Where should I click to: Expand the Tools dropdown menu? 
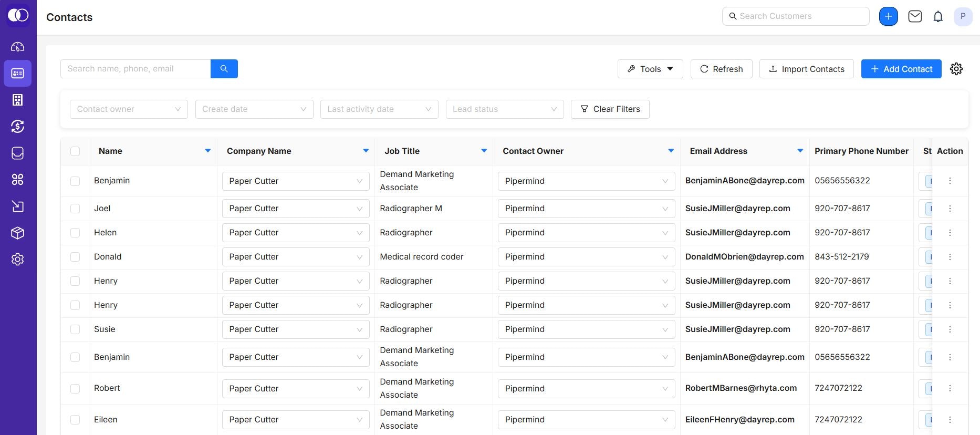[650, 69]
